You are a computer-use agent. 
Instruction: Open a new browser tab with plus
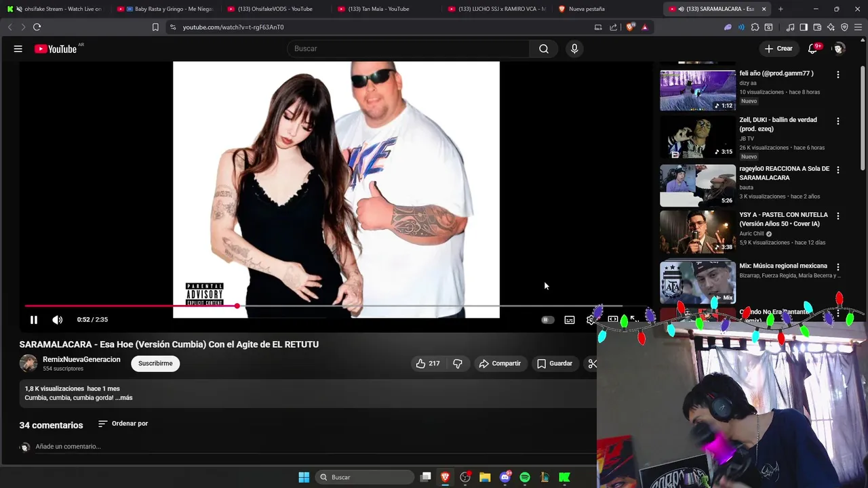click(781, 9)
